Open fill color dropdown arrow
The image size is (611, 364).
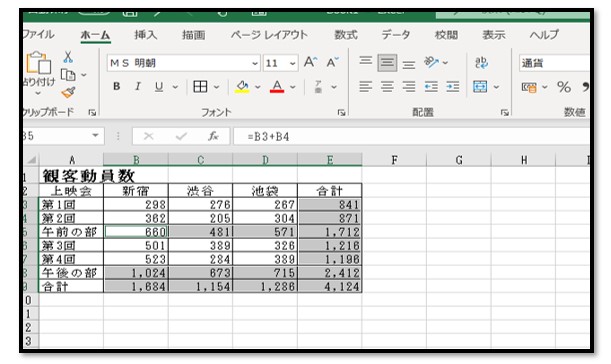(258, 87)
